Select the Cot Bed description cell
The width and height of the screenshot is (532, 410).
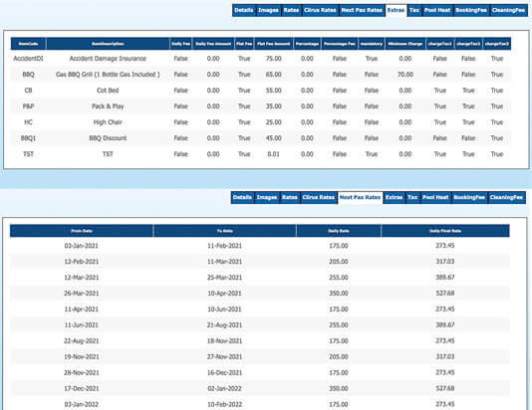click(108, 91)
